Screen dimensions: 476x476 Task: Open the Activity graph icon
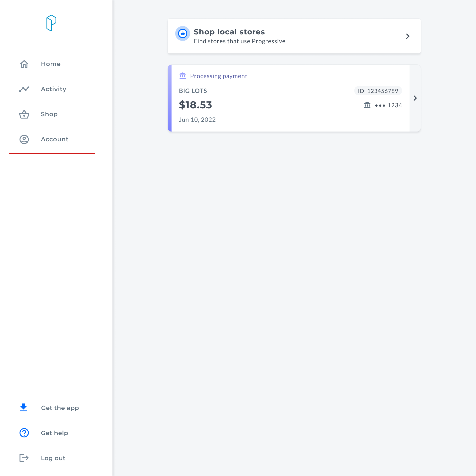pyautogui.click(x=24, y=89)
